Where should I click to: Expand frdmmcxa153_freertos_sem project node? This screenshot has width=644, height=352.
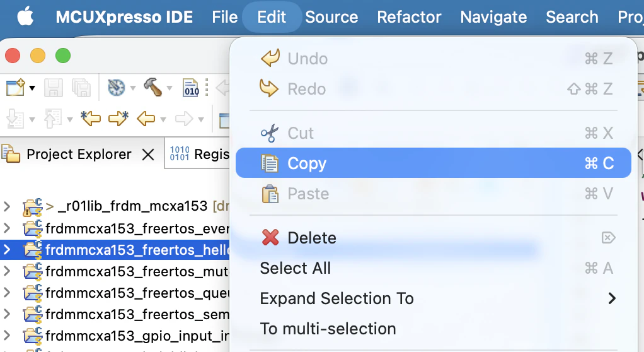point(6,314)
